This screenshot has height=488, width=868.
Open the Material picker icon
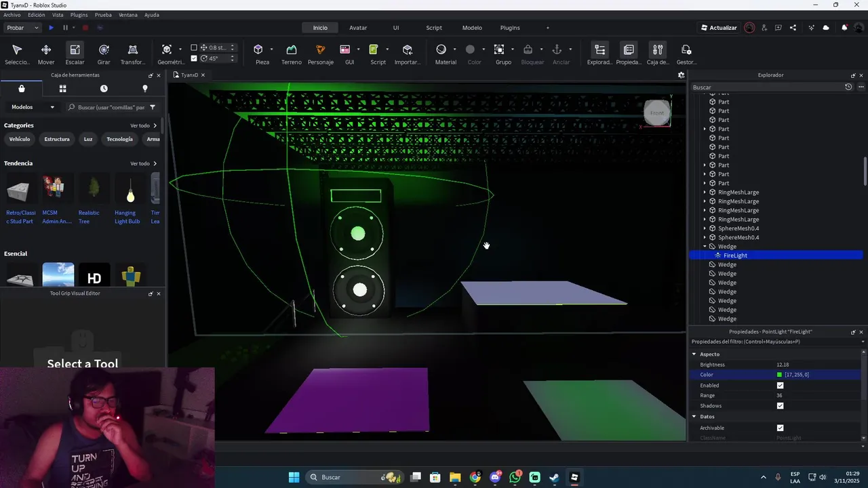[441, 49]
